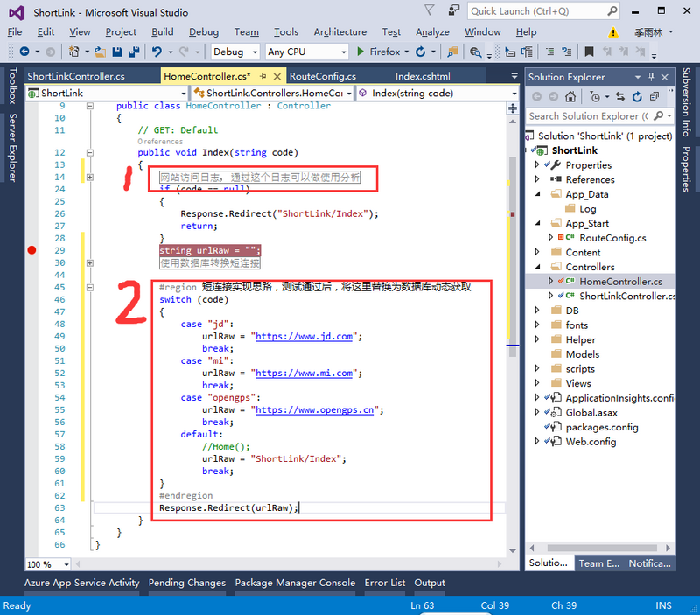Click the New Project toolbar icon

coord(73,52)
